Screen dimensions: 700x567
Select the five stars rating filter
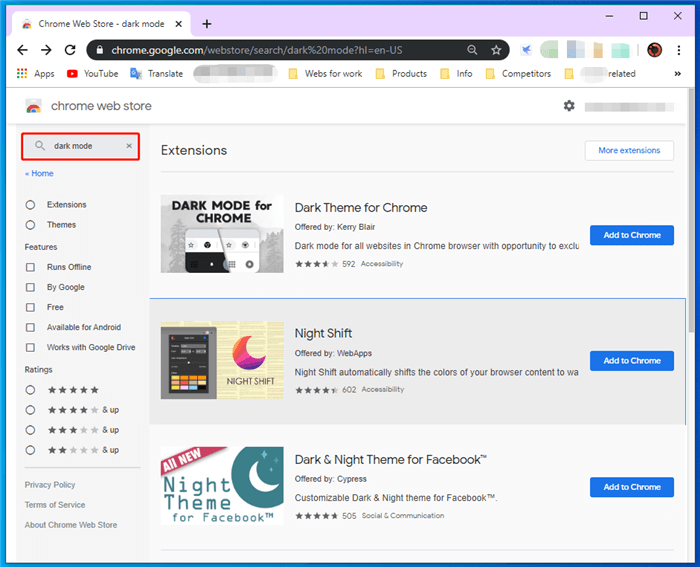pos(30,390)
